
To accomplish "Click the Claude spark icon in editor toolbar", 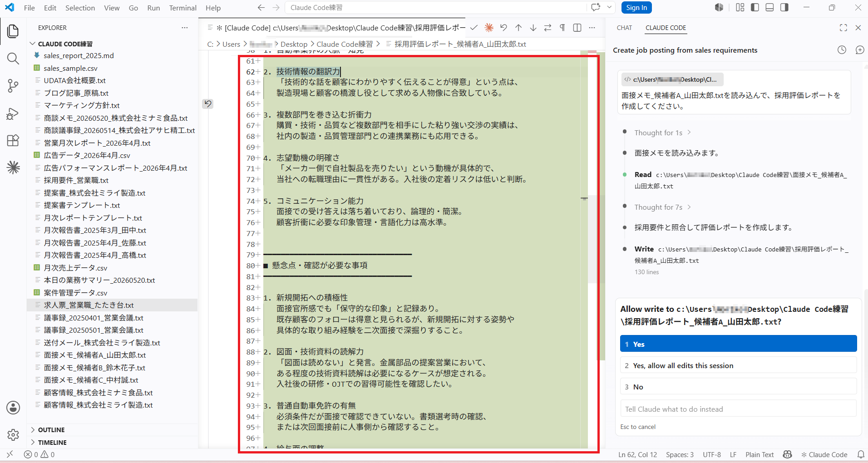I will [489, 28].
